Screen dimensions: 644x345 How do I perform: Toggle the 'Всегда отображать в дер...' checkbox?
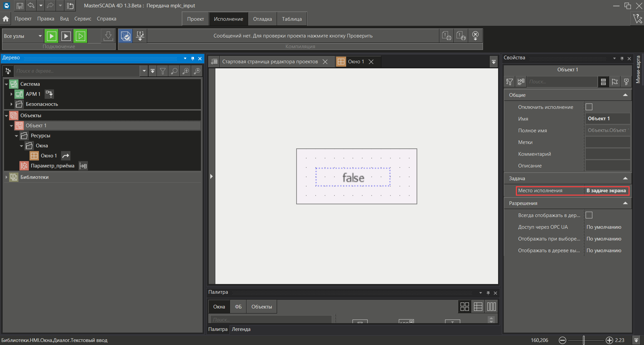(589, 215)
